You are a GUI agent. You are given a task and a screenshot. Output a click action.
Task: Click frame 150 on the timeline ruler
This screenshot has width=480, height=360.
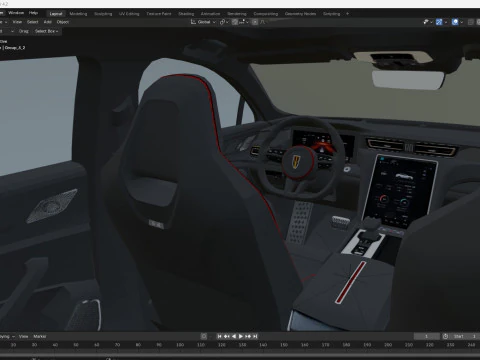284,345
